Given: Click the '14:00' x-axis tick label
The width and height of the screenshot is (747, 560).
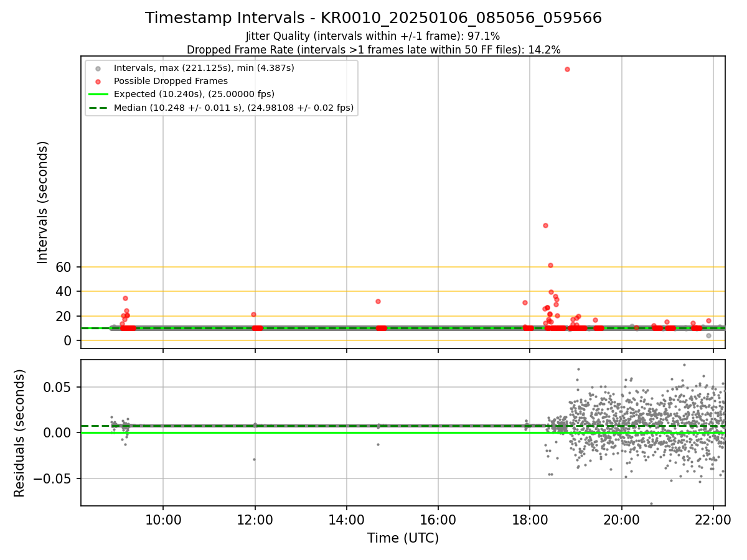Looking at the screenshot, I should click(x=347, y=520).
